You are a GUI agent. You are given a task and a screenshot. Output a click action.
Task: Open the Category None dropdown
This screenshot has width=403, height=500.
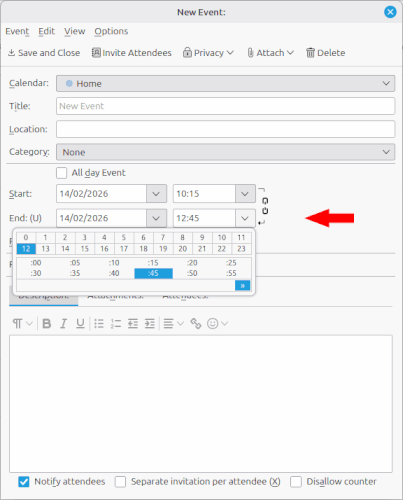(225, 152)
